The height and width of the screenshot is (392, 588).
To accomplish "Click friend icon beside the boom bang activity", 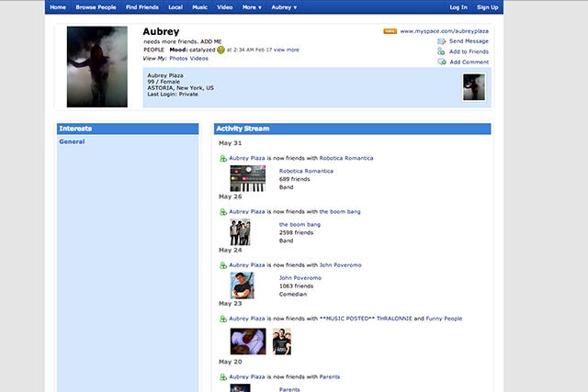I will tap(222, 212).
